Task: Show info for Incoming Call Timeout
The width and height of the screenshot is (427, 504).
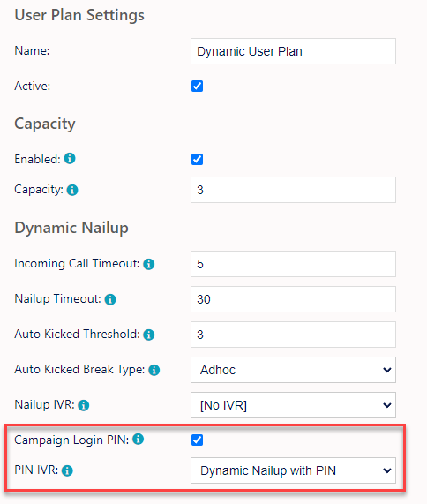Action: [149, 264]
